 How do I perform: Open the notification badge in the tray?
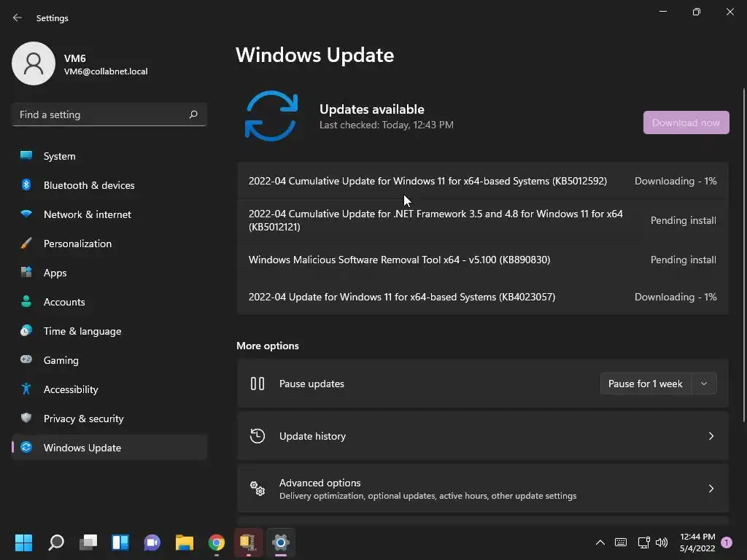[x=727, y=542]
